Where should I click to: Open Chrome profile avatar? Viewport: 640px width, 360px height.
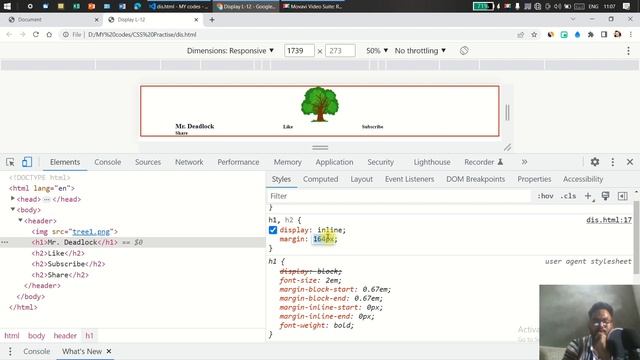tap(617, 35)
